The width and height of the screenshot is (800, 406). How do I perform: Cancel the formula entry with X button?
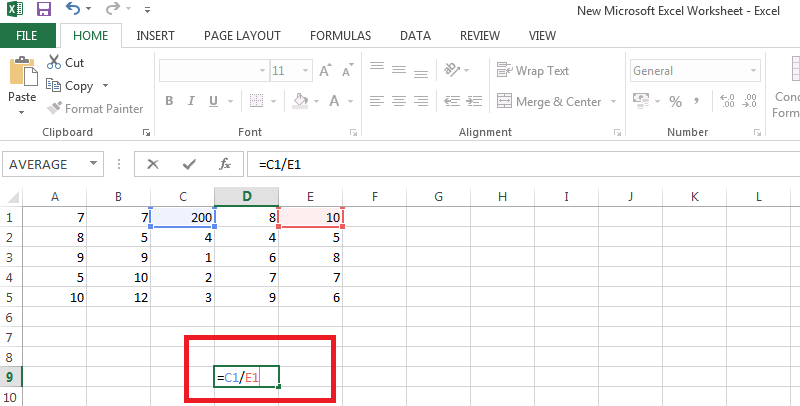point(153,164)
